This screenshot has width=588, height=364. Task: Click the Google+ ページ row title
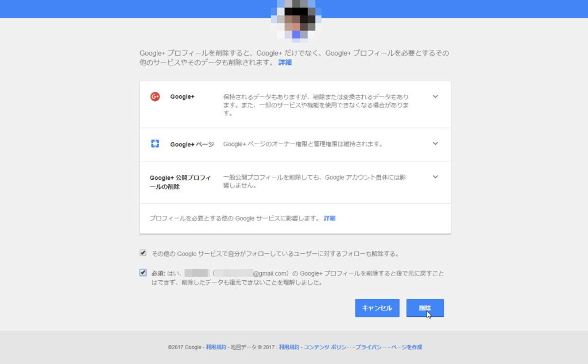[192, 144]
